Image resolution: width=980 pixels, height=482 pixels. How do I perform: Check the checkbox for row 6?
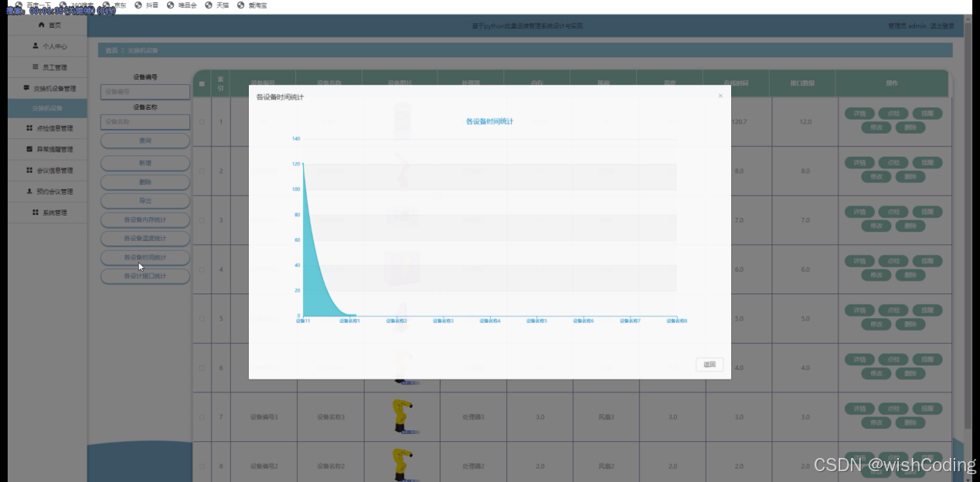(202, 368)
